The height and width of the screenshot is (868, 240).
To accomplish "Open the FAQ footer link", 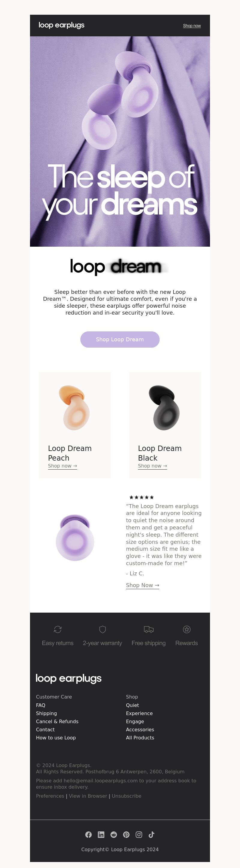I will [x=41, y=705].
